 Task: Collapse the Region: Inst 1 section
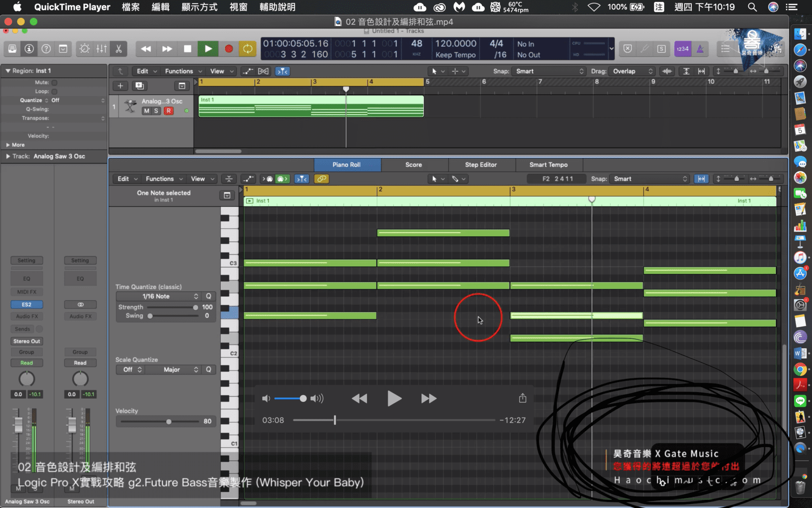point(8,71)
